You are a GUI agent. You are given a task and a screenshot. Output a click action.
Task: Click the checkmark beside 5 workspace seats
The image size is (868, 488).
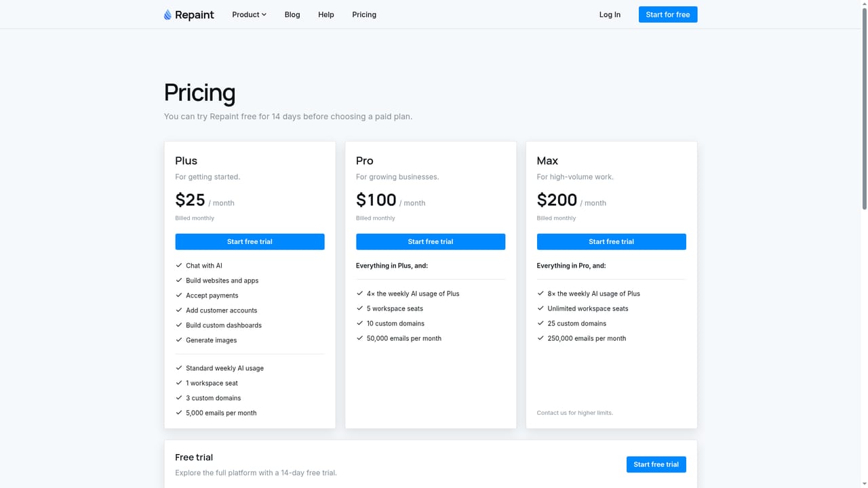coord(360,308)
